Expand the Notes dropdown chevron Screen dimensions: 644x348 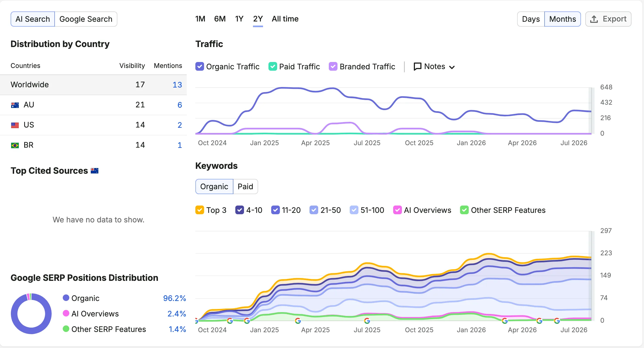(x=452, y=67)
